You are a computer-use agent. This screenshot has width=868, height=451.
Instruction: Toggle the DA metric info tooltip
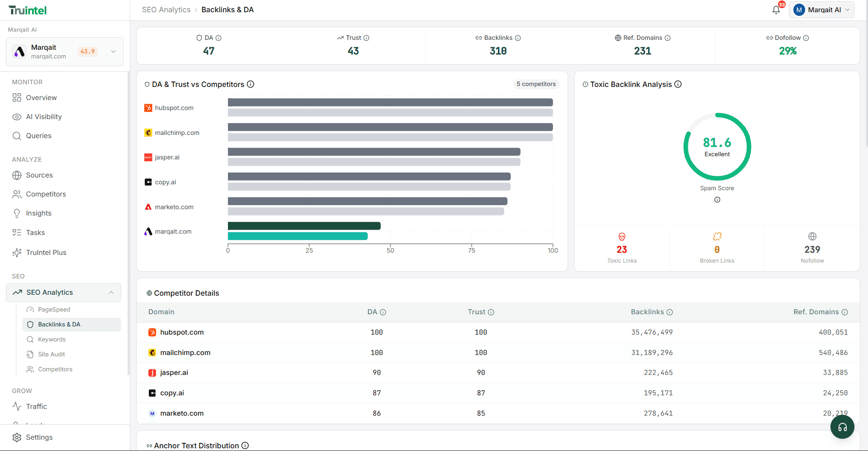click(x=219, y=38)
